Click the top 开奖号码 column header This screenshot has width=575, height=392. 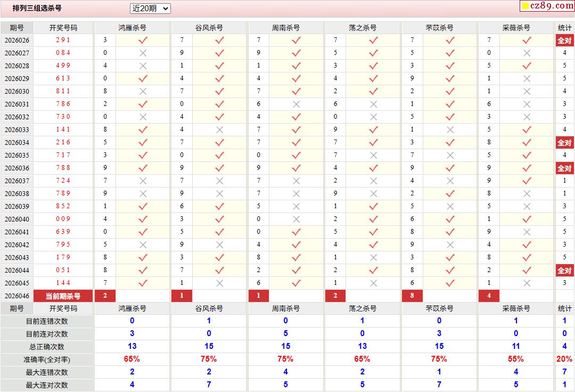(x=63, y=28)
